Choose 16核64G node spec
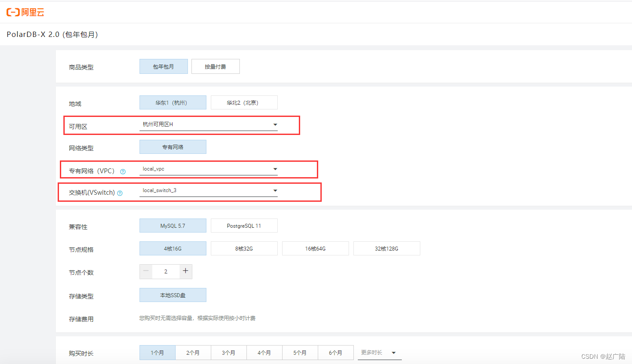This screenshot has width=632, height=364. coord(316,248)
